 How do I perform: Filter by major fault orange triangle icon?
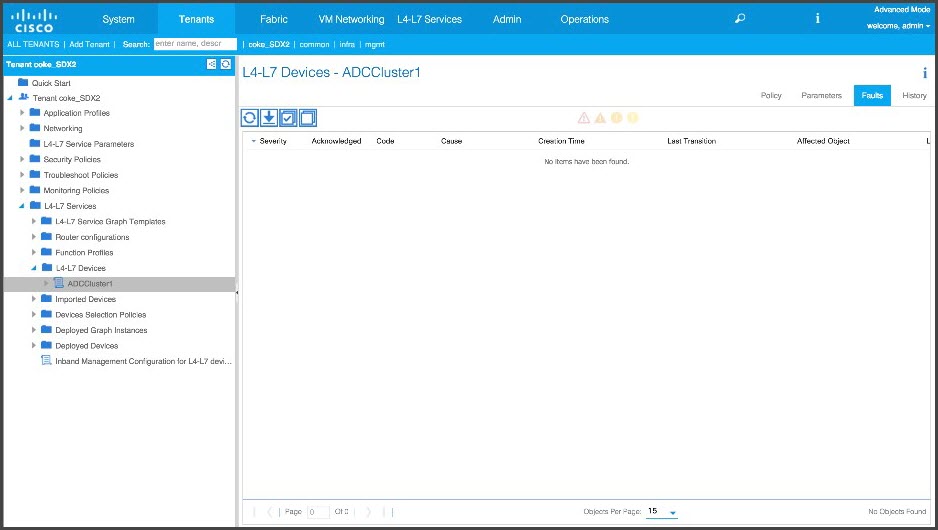pyautogui.click(x=600, y=118)
